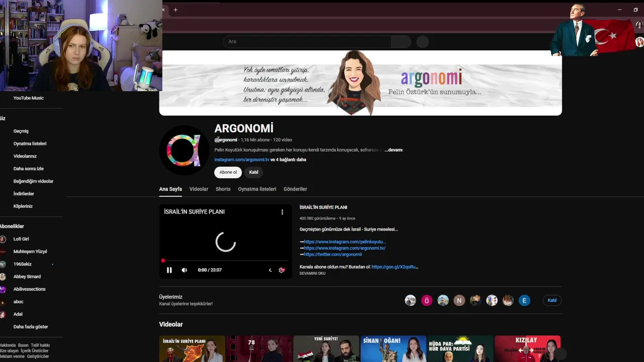
Task: Open Adal channel avatar
Action: tap(3, 314)
